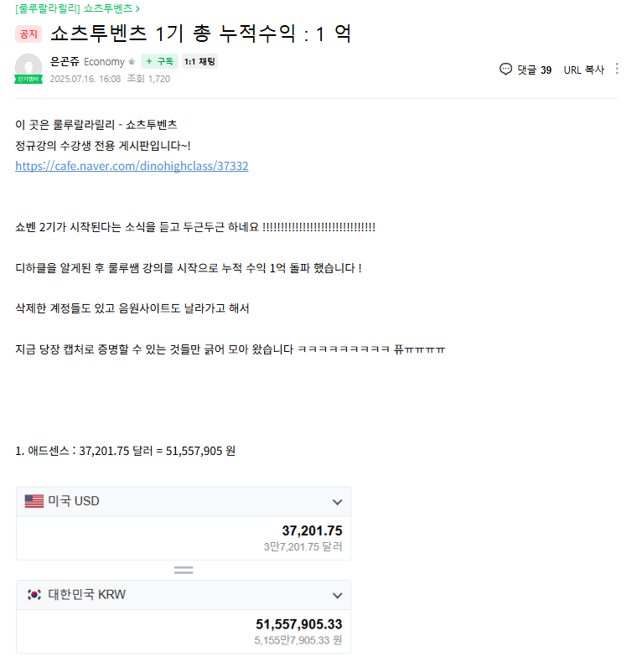Click the 인기멤버 badge under avatar

coord(28,80)
